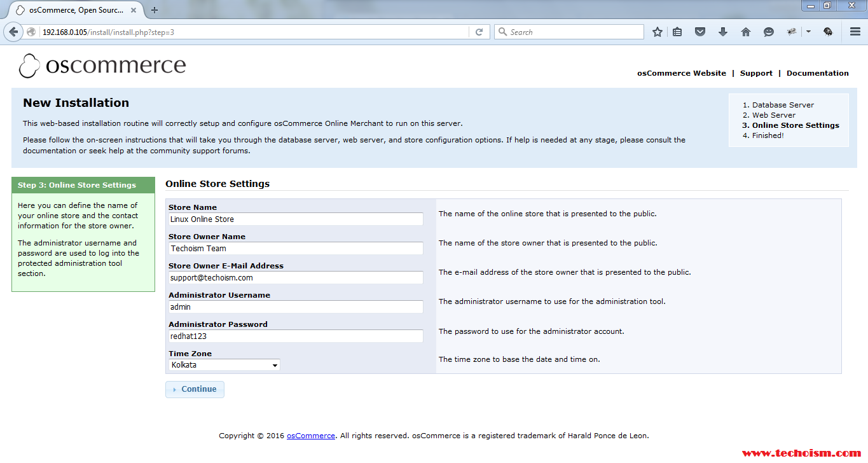Show bookmarks list icon
The image size is (868, 463).
tap(678, 32)
